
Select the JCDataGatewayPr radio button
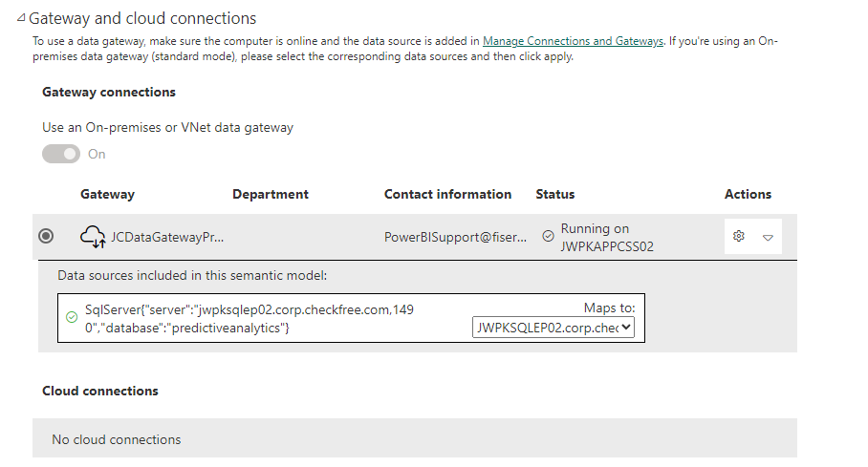pos(46,236)
